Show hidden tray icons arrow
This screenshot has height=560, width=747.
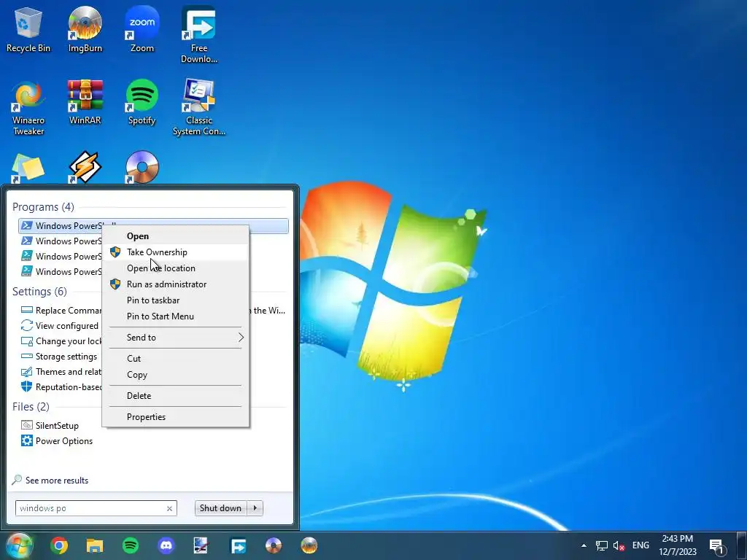click(584, 545)
